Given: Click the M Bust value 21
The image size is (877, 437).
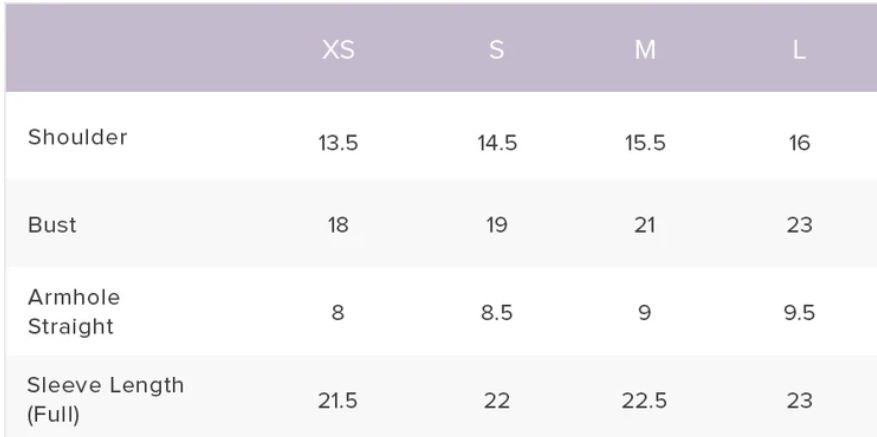Looking at the screenshot, I should [x=645, y=225].
